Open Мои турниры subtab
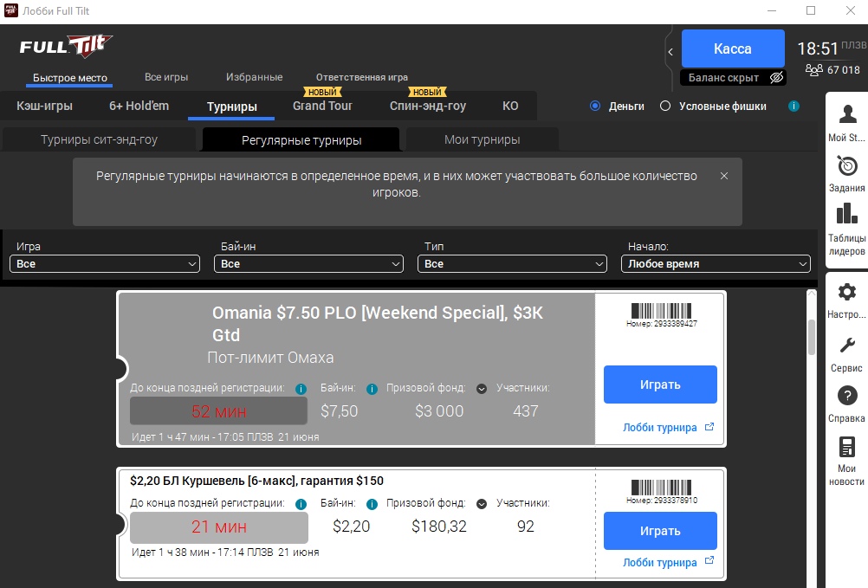 (483, 139)
